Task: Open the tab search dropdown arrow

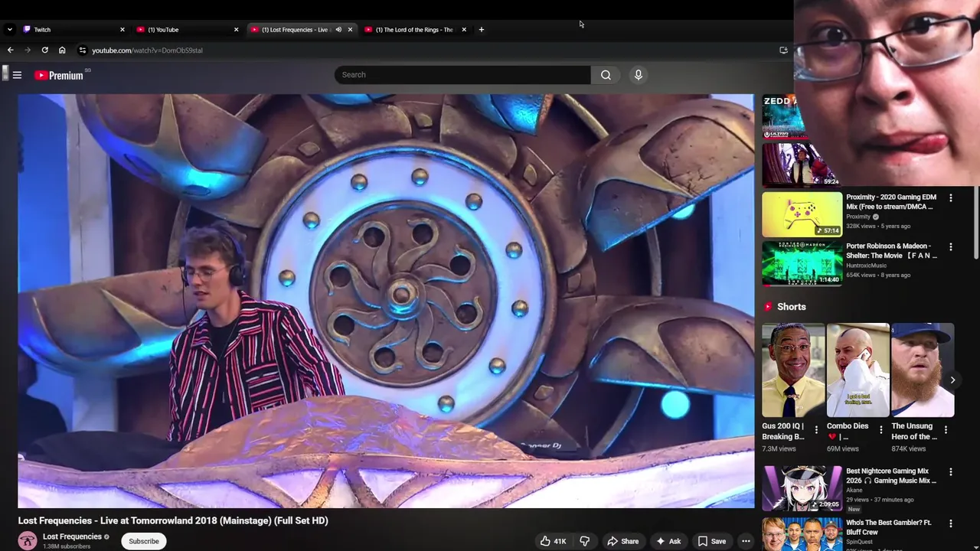Action: tap(9, 30)
